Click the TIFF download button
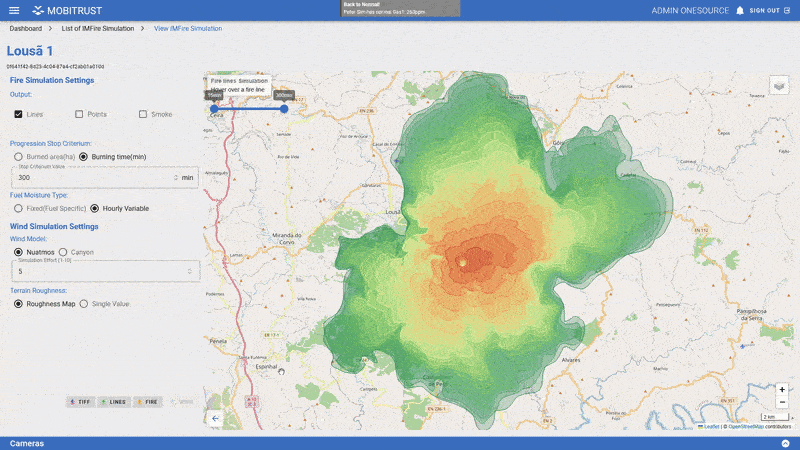Image resolution: width=800 pixels, height=450 pixels. [81, 401]
